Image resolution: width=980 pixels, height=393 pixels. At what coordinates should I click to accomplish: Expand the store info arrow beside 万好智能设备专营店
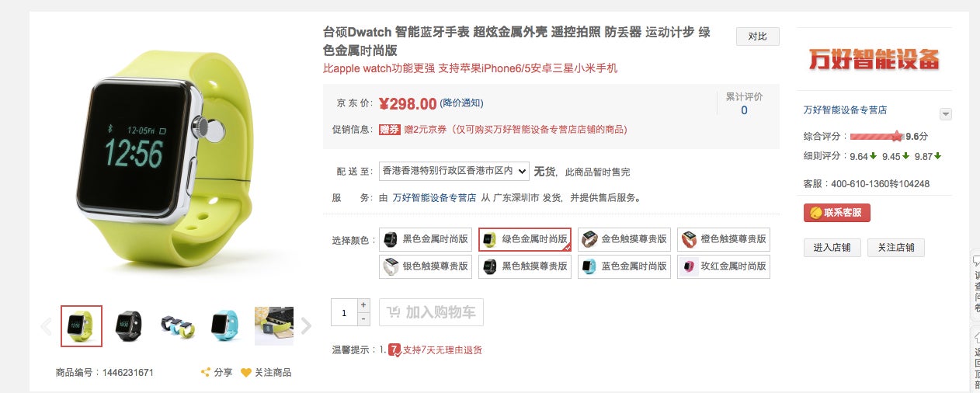pyautogui.click(x=945, y=114)
